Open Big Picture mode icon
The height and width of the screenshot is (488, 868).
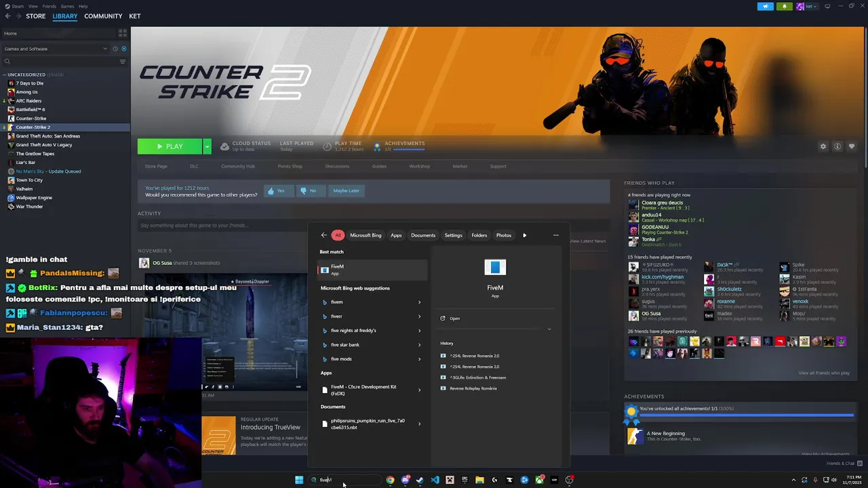point(827,6)
